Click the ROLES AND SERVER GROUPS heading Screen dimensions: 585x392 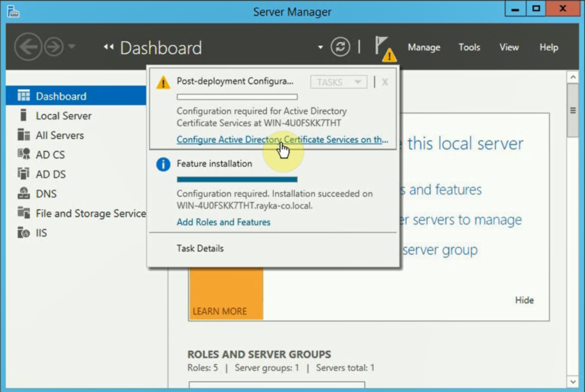pos(259,354)
